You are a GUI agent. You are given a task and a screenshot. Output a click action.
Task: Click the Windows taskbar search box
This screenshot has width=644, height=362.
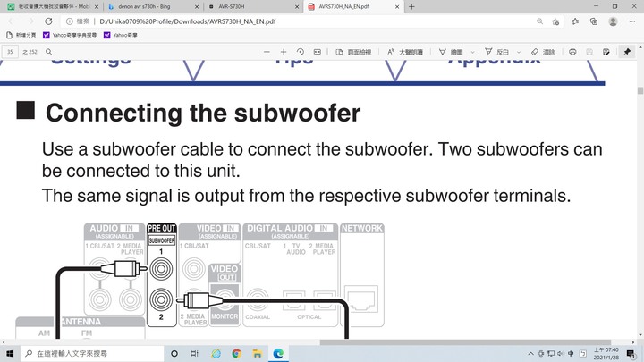(x=92, y=353)
